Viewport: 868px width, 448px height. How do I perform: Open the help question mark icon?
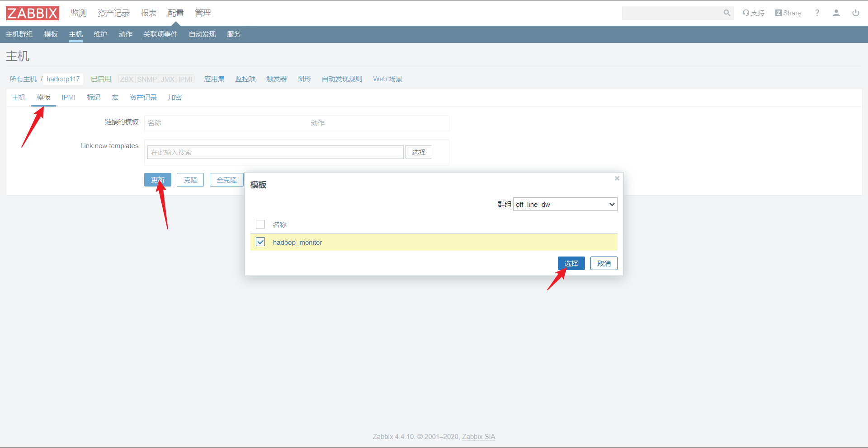817,13
